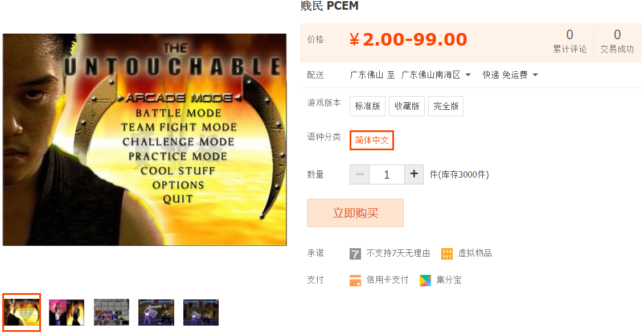Select the 收藏版 game version option
The width and height of the screenshot is (644, 333).
point(407,106)
